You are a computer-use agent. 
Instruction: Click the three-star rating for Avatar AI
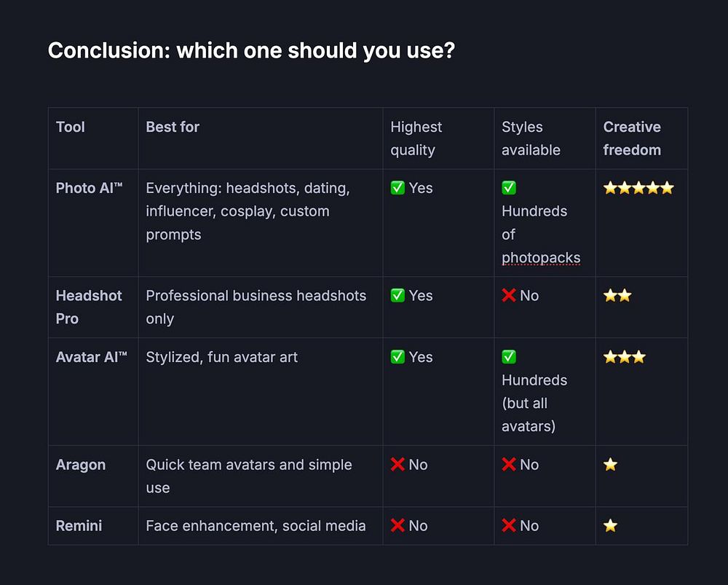click(x=625, y=357)
